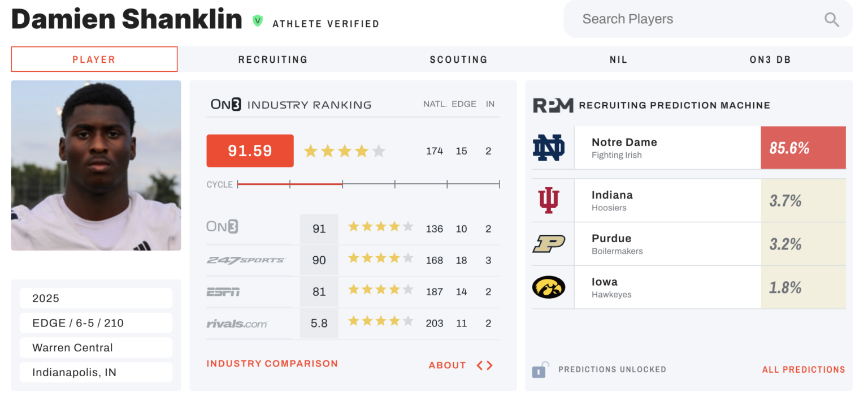Open the Scouting tab
This screenshot has height=405, width=868.
click(x=458, y=59)
